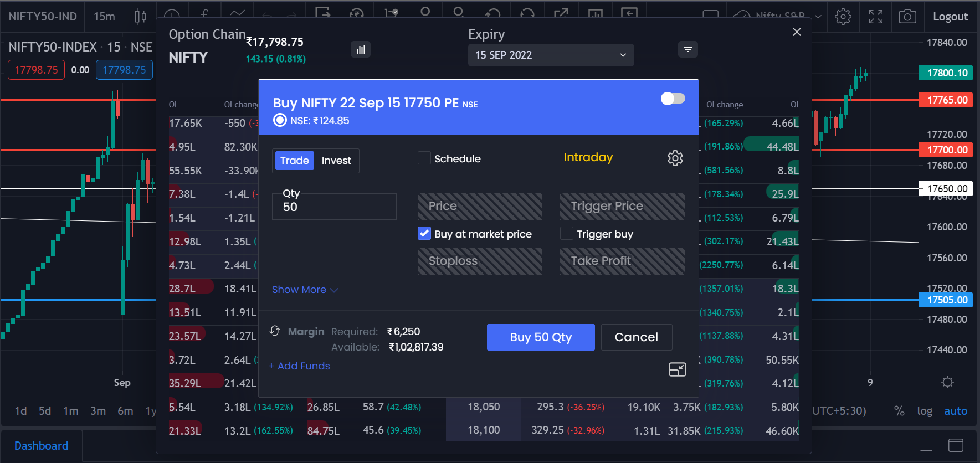Click the 18,050 strike price row
Viewport: 980px width, 463px height.
tap(484, 407)
